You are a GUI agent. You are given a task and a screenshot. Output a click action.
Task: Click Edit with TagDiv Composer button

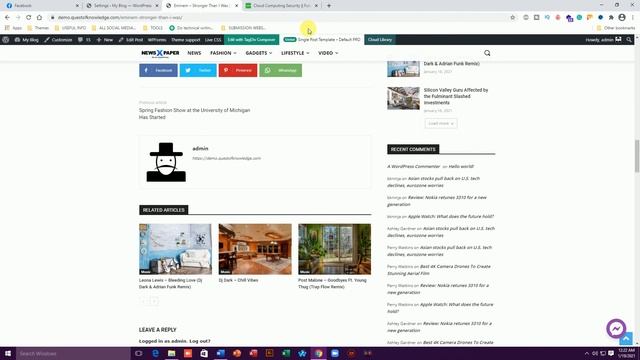251,40
